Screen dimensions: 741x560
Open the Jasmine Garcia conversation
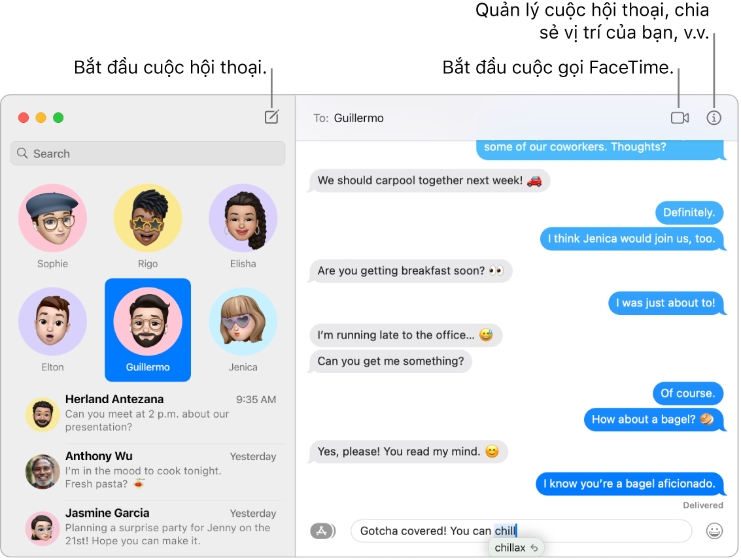pos(151,527)
